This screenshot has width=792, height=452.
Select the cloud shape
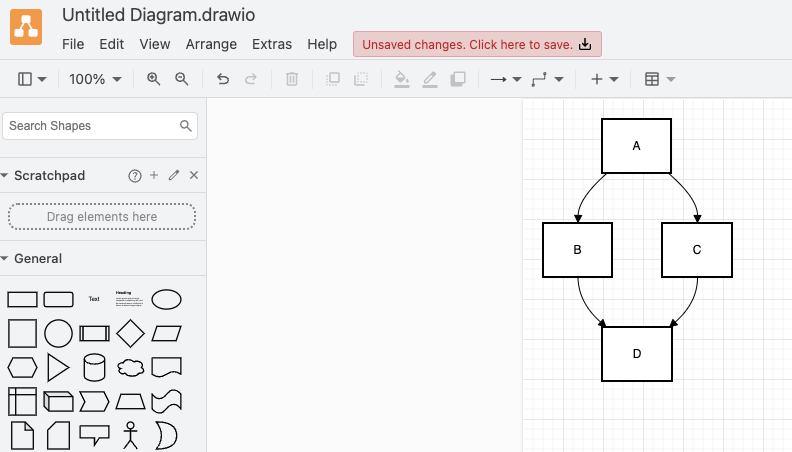tap(130, 368)
